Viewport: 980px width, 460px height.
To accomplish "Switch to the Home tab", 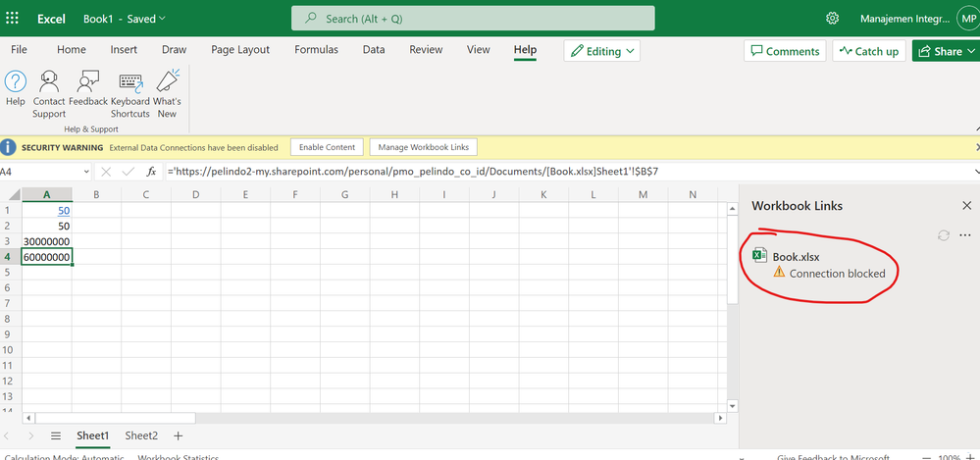I will [72, 49].
